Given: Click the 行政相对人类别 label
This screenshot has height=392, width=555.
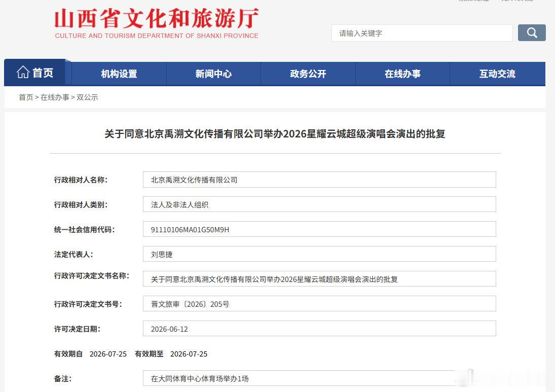Looking at the screenshot, I should point(81,205).
